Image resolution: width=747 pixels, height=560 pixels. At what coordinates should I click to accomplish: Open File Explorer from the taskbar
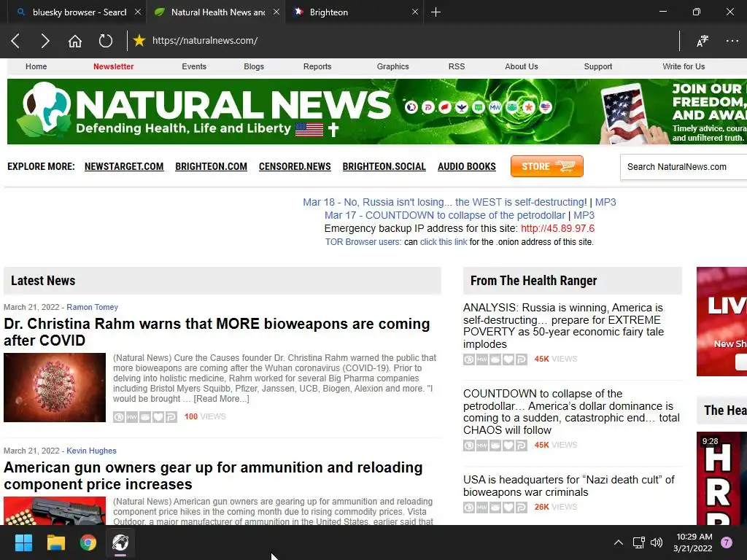click(x=55, y=542)
